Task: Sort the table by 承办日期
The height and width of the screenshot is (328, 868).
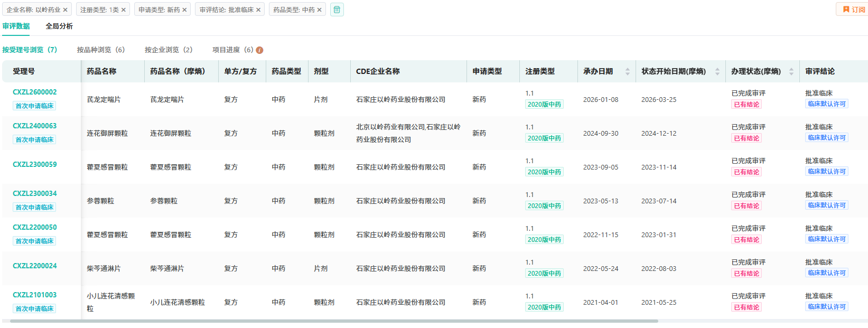Action: coord(627,71)
